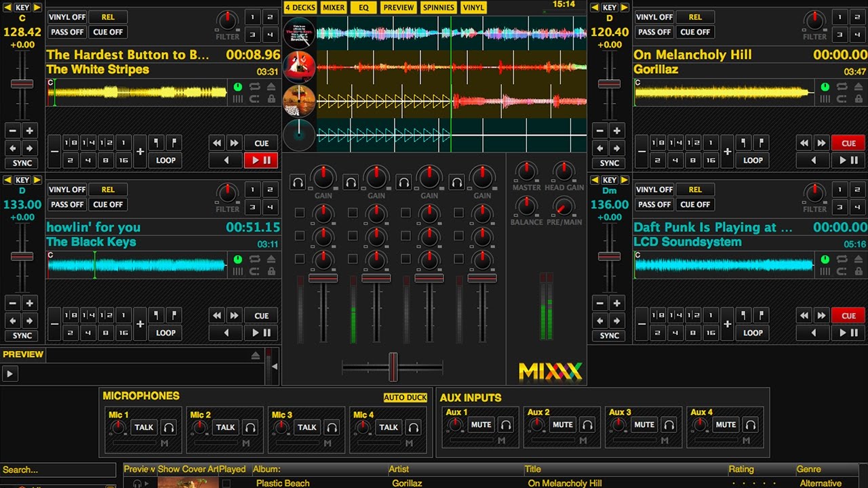Toggle green quantize button on Black Keys deck
This screenshot has width=868, height=488.
point(238,260)
